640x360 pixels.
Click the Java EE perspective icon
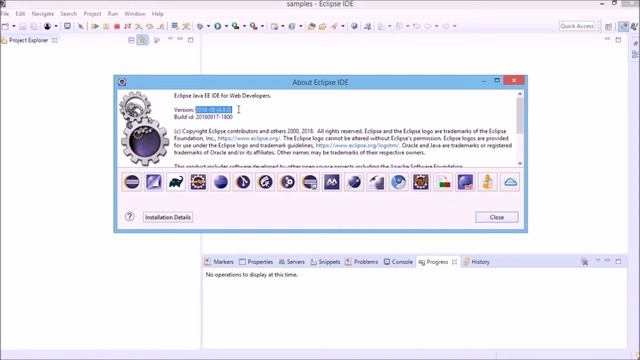pyautogui.click(x=624, y=27)
